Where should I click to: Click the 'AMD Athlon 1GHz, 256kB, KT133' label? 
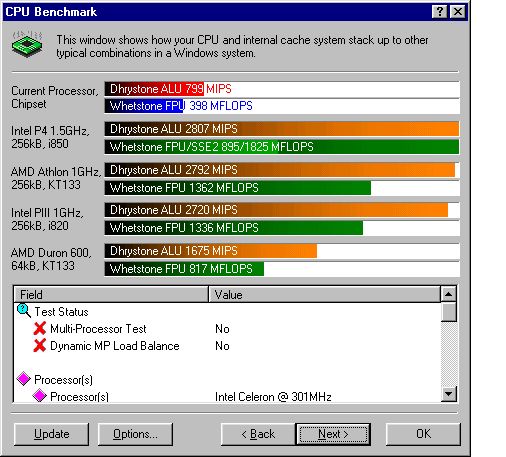(56, 178)
